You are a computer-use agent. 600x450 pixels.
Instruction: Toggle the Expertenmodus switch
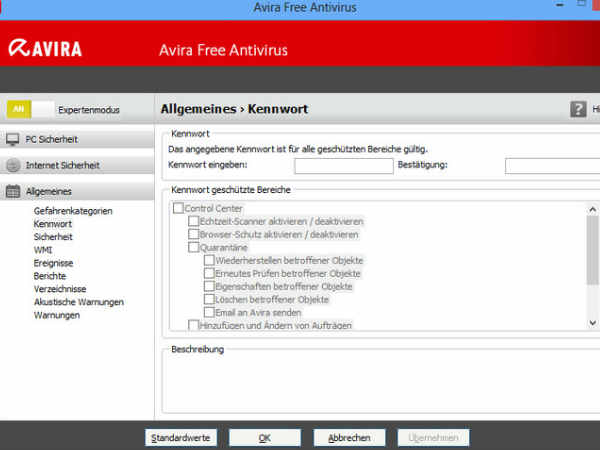31,109
